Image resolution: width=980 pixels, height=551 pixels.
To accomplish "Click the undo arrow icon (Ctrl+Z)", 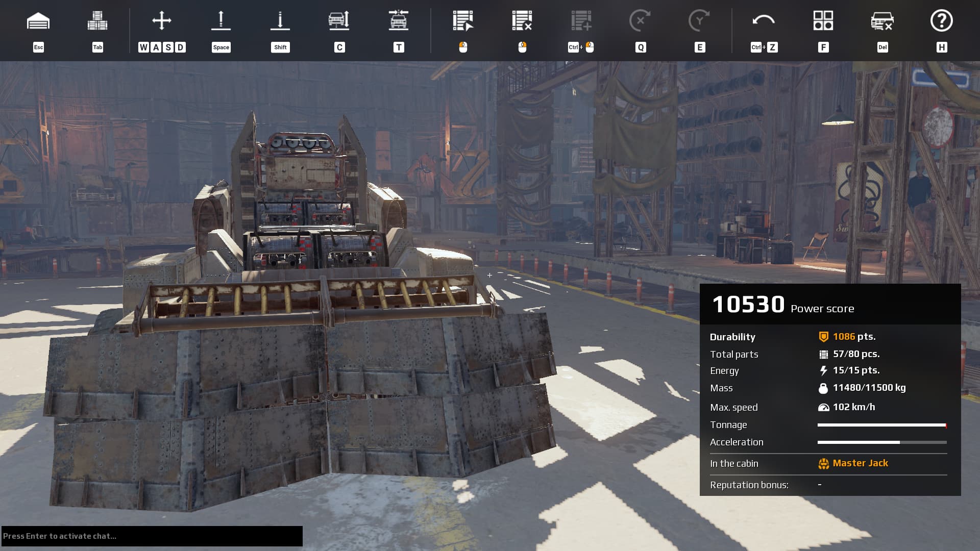I will pos(764,21).
